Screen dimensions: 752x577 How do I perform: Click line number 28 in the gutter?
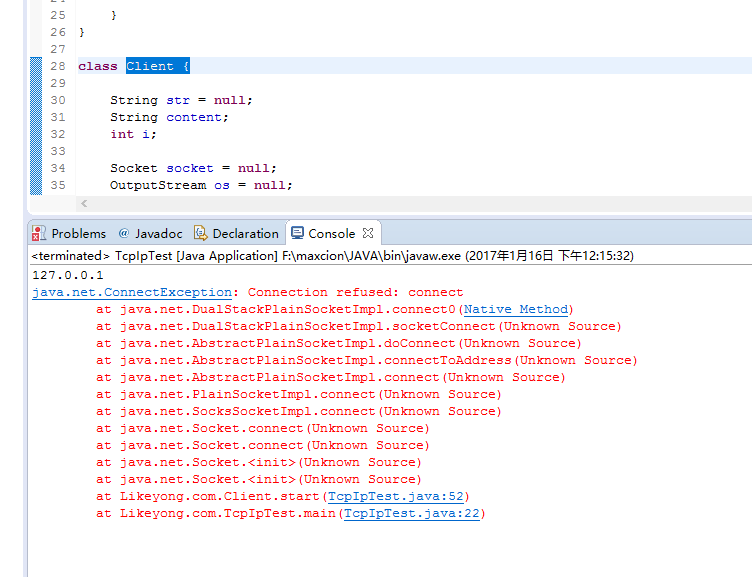click(x=58, y=66)
